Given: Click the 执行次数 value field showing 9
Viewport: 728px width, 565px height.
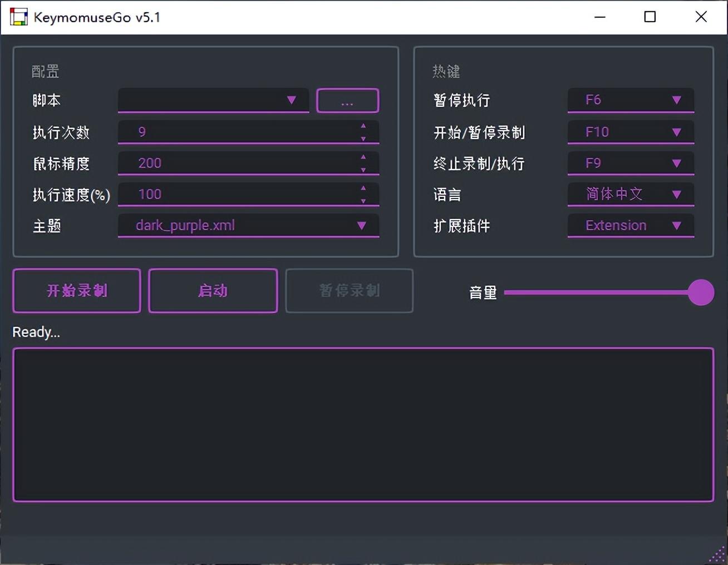Looking at the screenshot, I should tap(248, 132).
